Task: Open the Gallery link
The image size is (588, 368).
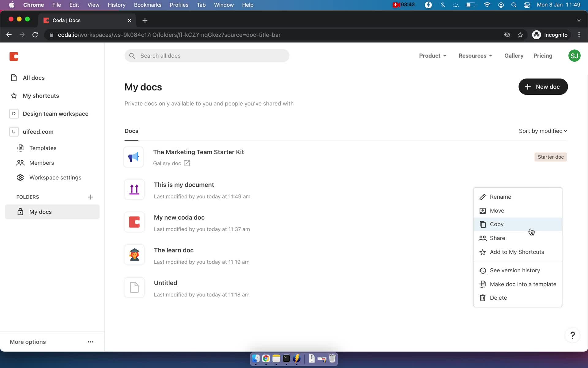Action: pyautogui.click(x=514, y=56)
